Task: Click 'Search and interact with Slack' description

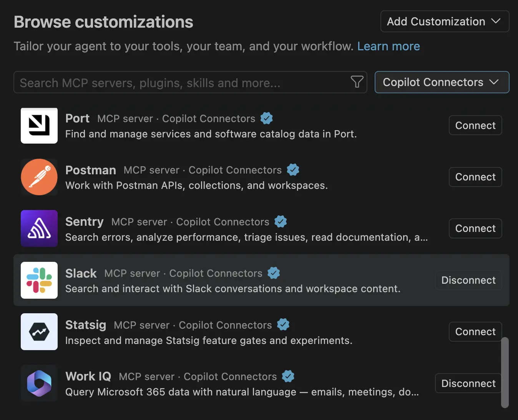Action: point(233,289)
